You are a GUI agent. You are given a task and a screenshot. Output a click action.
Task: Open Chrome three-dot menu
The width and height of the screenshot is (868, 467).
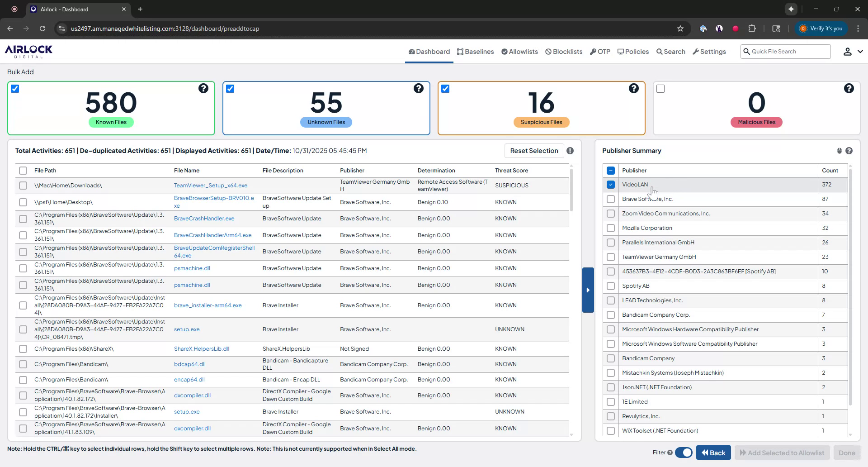[858, 29]
